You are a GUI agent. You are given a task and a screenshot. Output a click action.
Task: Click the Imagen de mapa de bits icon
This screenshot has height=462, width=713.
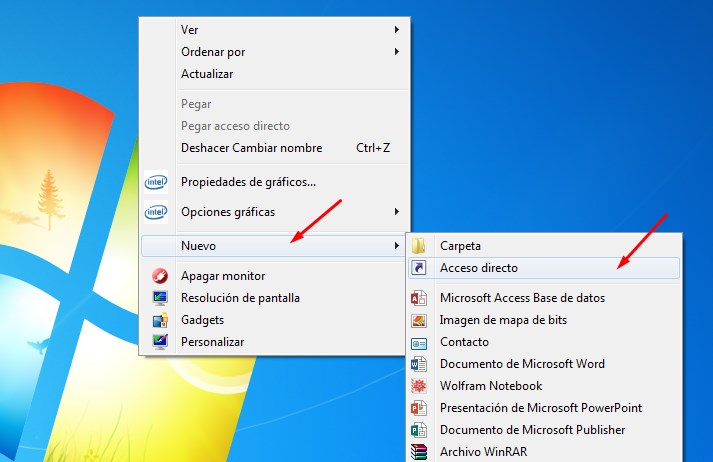pyautogui.click(x=418, y=320)
